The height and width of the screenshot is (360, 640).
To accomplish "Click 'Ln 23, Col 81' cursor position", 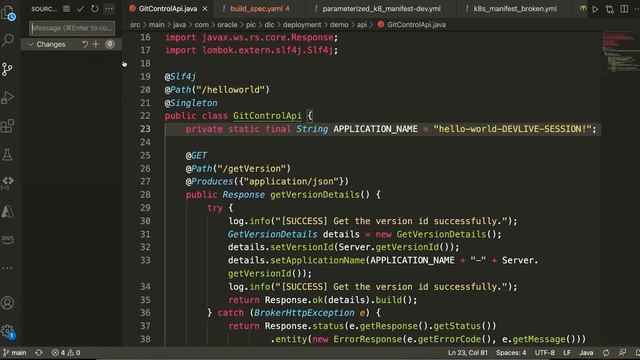I will pos(468,353).
